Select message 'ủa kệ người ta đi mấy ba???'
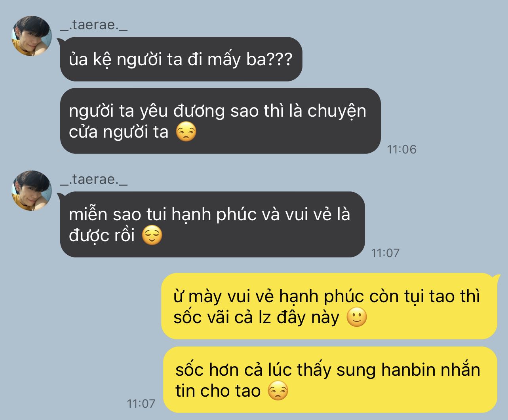 click(181, 59)
